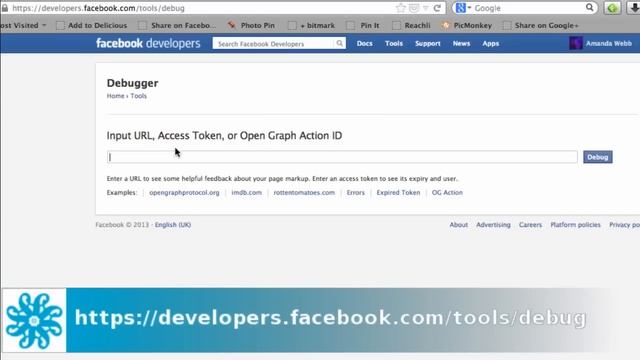Image resolution: width=640 pixels, height=360 pixels.
Task: Click the Photo Pin bookmark
Action: pos(251,25)
